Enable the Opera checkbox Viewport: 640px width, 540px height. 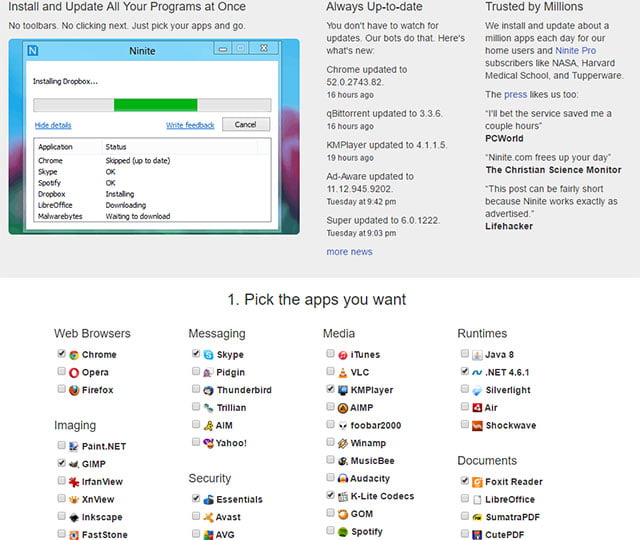click(62, 372)
